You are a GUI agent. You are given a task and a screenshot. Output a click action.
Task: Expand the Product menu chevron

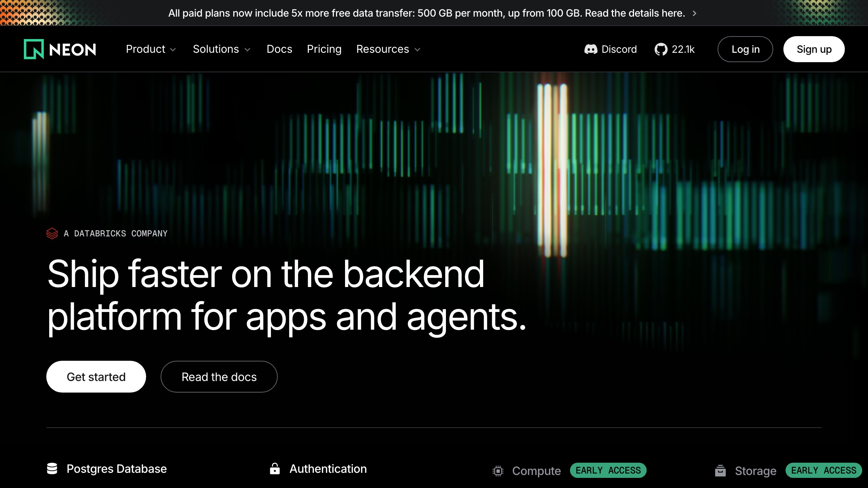click(x=173, y=50)
